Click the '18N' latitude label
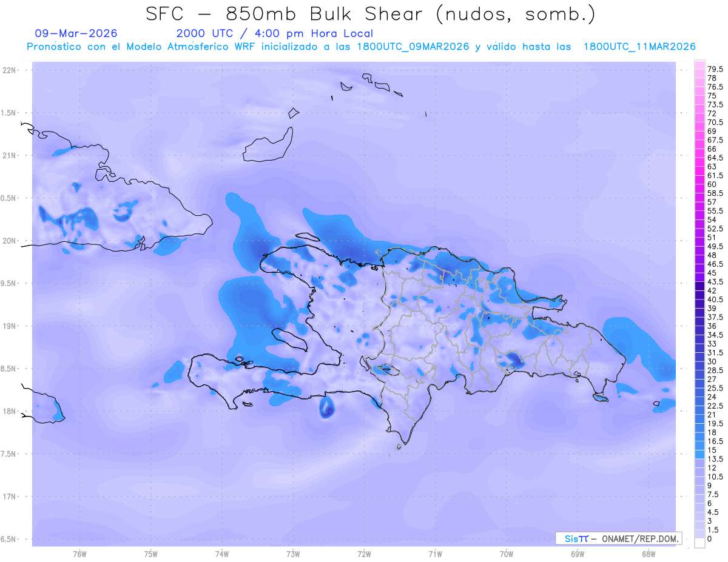This screenshot has width=728, height=562. tap(10, 411)
